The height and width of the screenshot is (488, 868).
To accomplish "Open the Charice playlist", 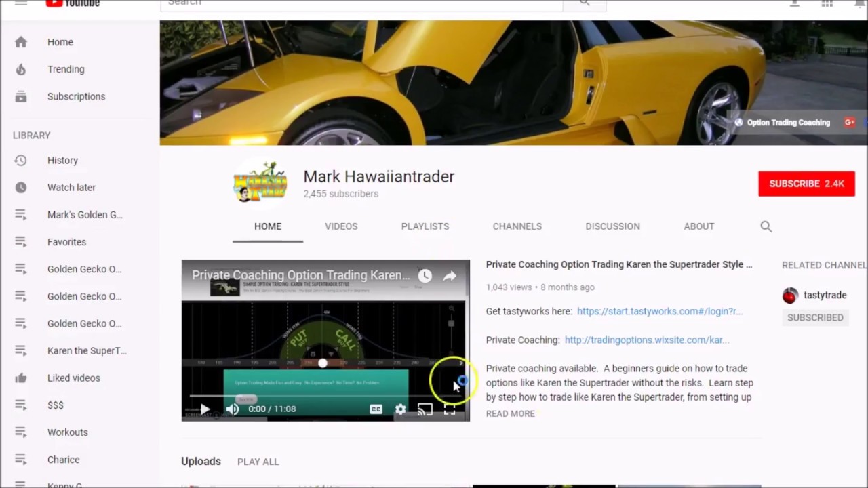I will [63, 460].
